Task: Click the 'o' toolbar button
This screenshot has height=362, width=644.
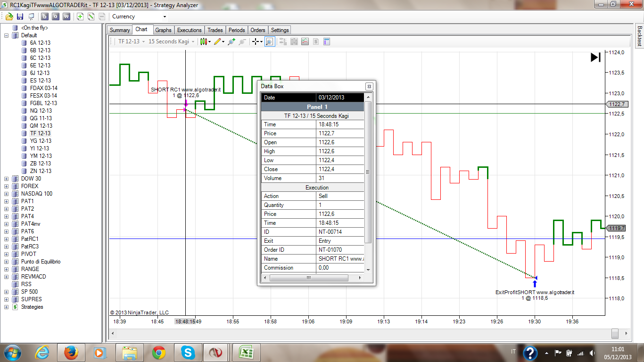Action: click(x=56, y=16)
